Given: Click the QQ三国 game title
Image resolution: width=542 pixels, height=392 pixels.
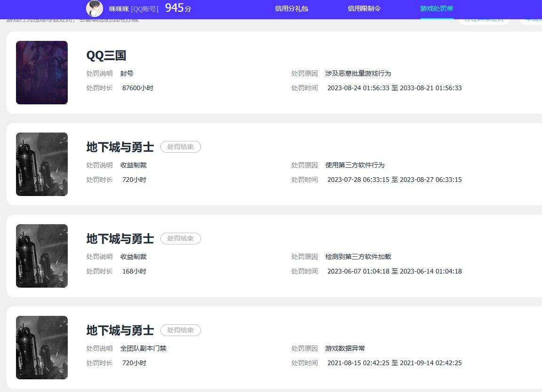Looking at the screenshot, I should [106, 55].
